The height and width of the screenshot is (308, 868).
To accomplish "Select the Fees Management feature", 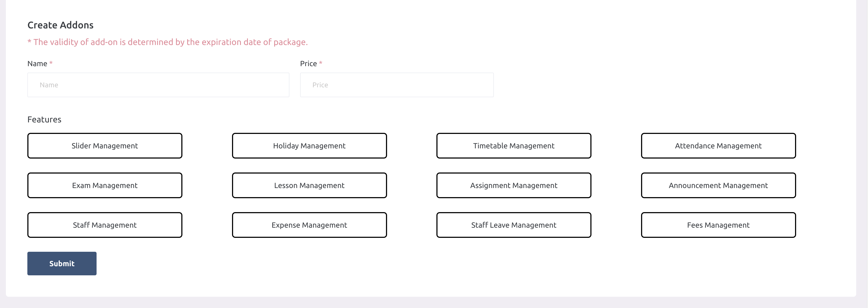I will coord(718,225).
